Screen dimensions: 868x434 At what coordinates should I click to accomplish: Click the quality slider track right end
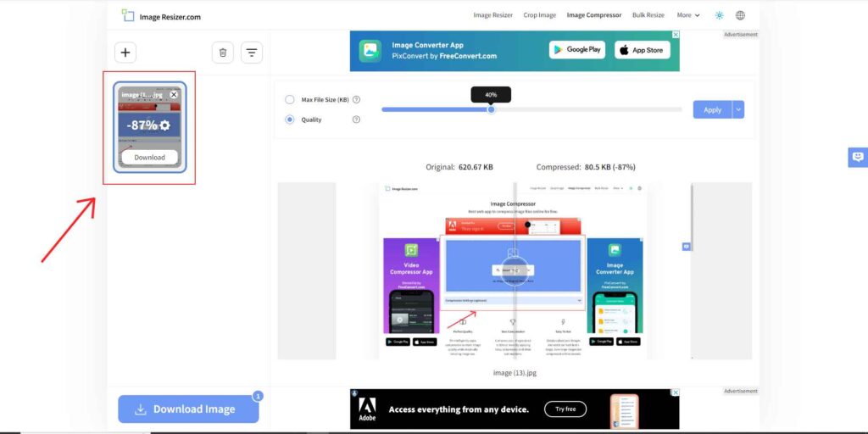[x=679, y=109]
